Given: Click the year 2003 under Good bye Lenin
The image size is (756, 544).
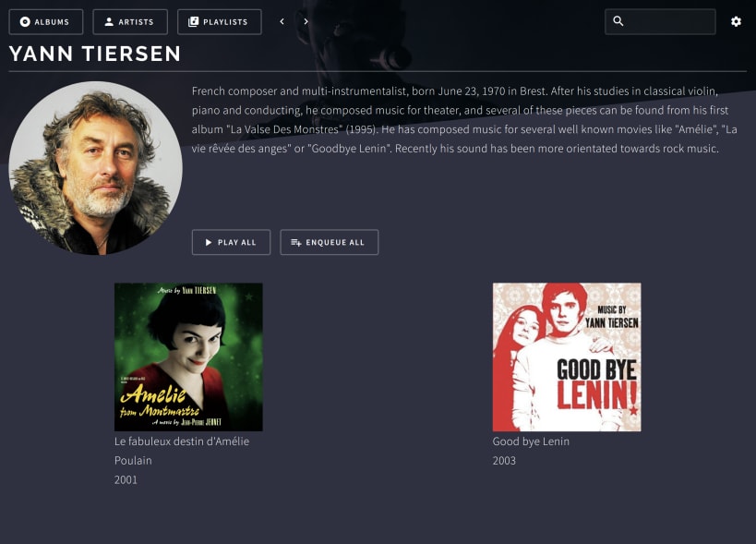Looking at the screenshot, I should 504,461.
